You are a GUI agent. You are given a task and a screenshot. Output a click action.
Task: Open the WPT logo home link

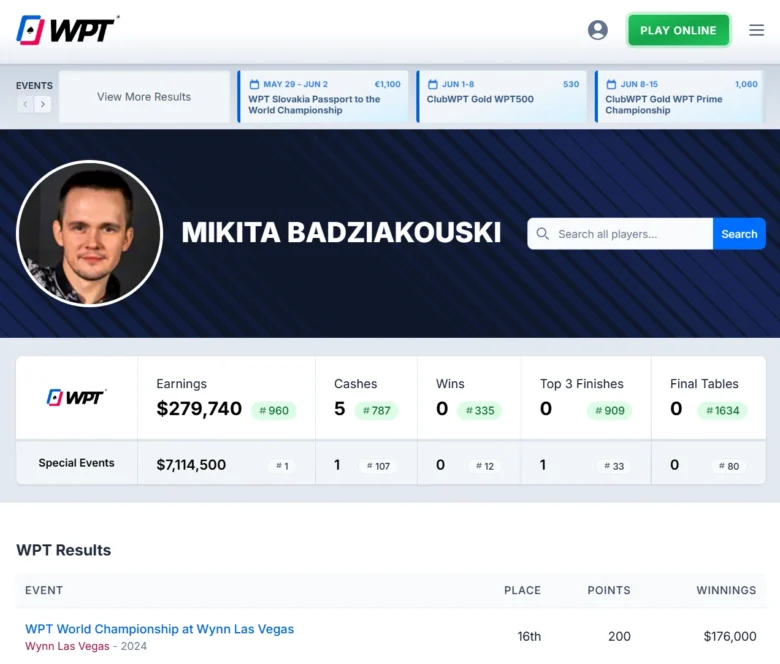[68, 30]
